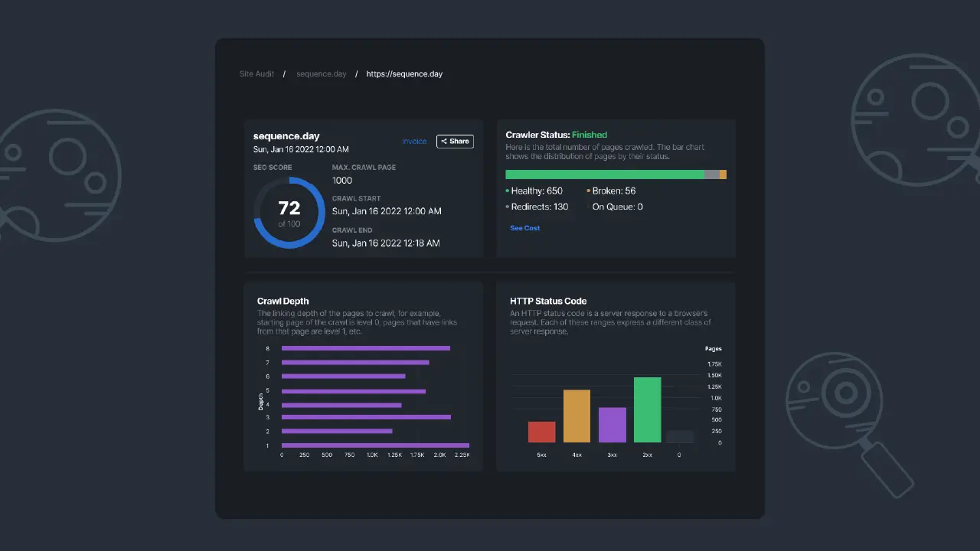Open the https://sequence.day breadcrumb entry

(404, 73)
